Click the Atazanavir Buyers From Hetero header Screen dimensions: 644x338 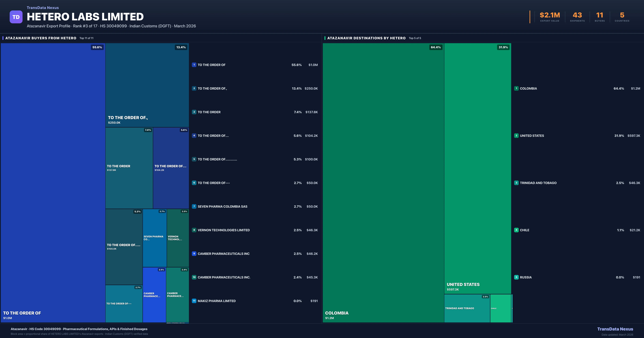41,38
